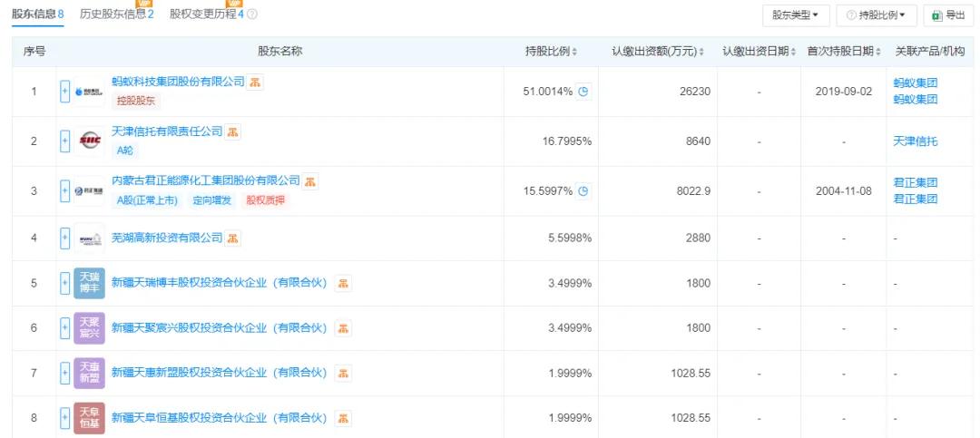
Task: Sort by 认缴出资额(万元) column header
Action: (x=658, y=52)
